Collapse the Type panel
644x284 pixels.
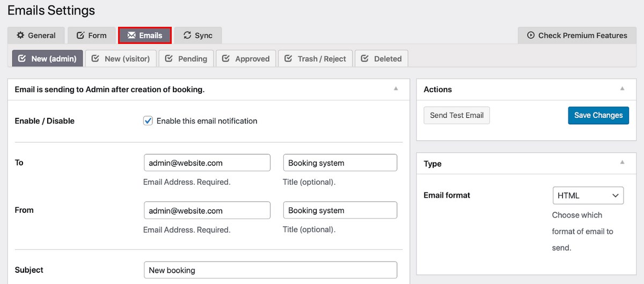(x=623, y=163)
